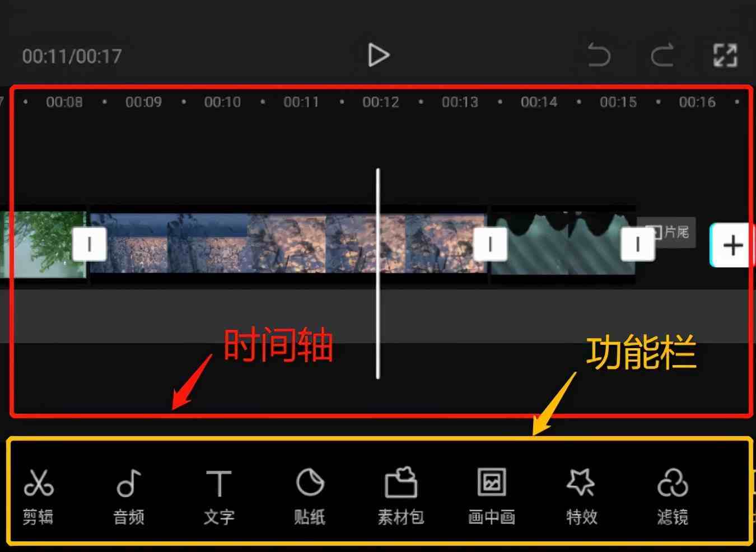The image size is (756, 552).
Task: Open the 贴纸 sticker tool
Action: point(310,497)
